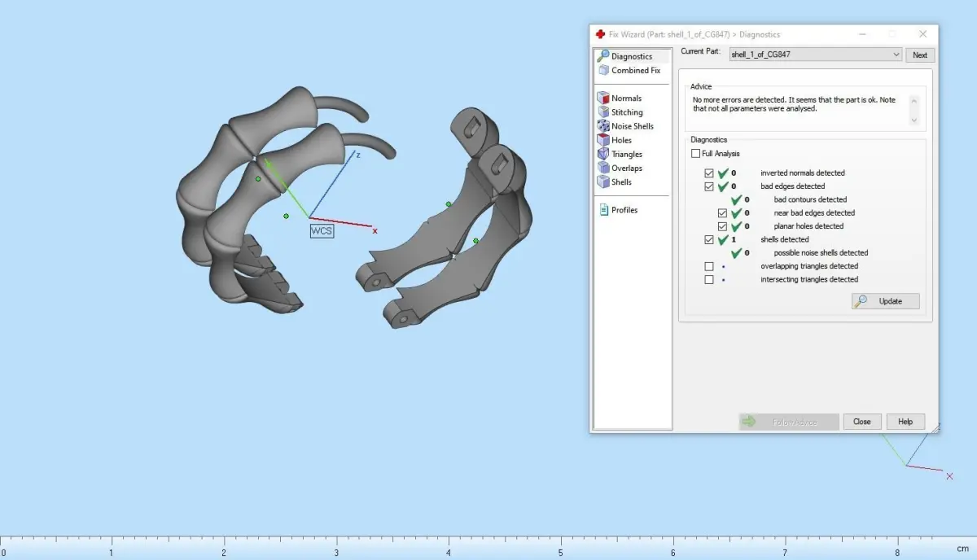The width and height of the screenshot is (977, 560).
Task: Click the WCS label in viewport
Action: (322, 231)
